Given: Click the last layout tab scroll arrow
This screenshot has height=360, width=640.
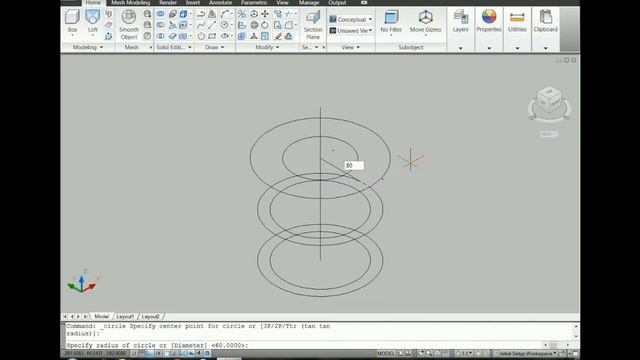Looking at the screenshot, I should pos(85,316).
